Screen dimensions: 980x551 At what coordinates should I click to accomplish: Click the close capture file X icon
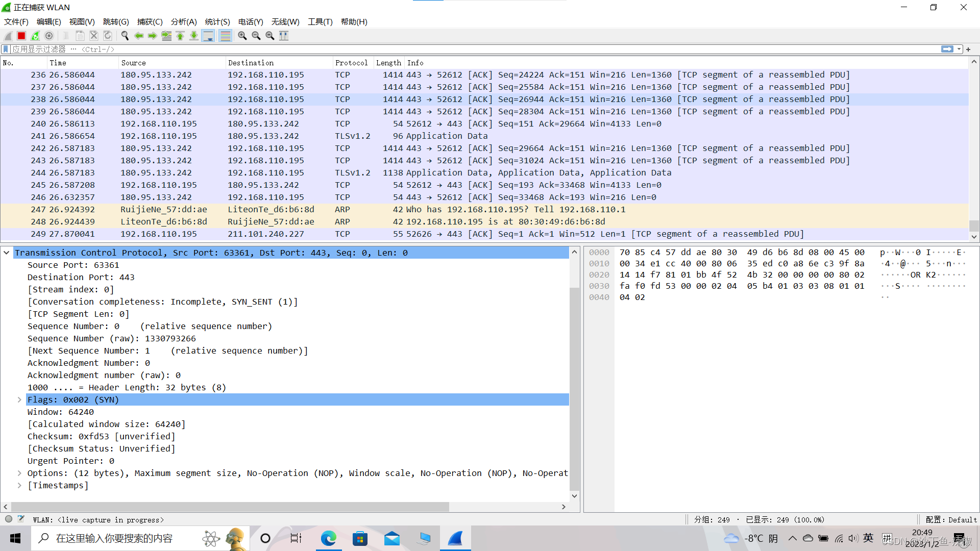(x=94, y=36)
